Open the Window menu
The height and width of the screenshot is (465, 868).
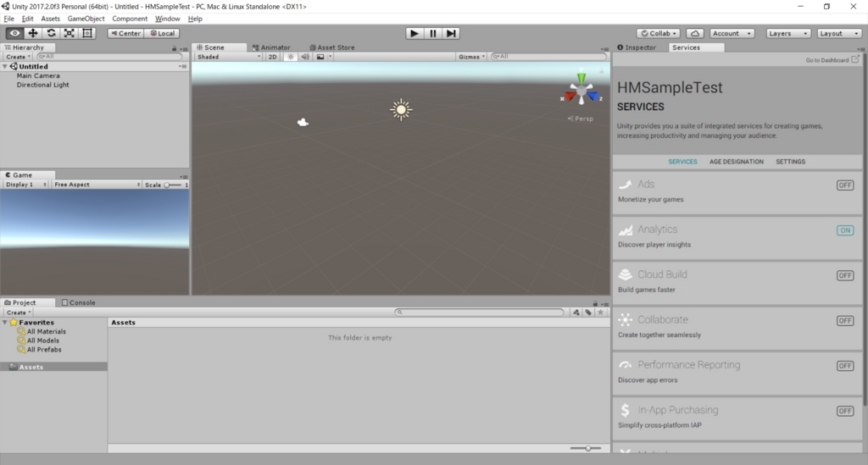167,19
